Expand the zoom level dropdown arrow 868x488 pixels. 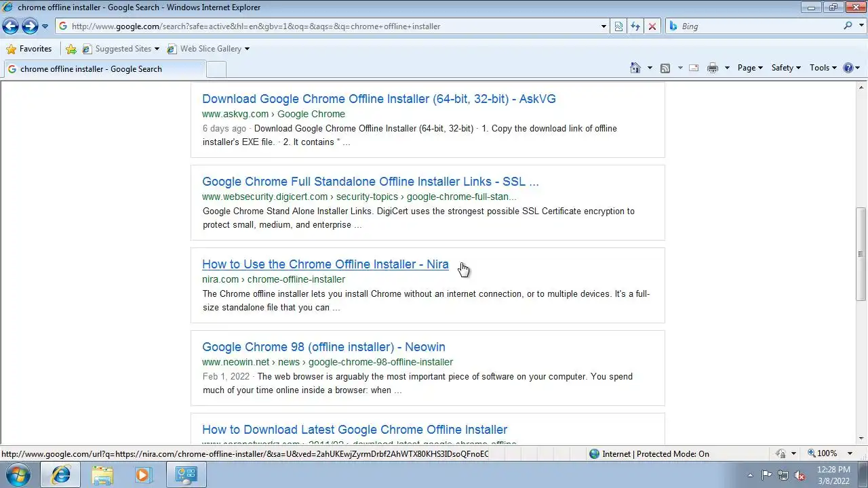[x=850, y=453]
